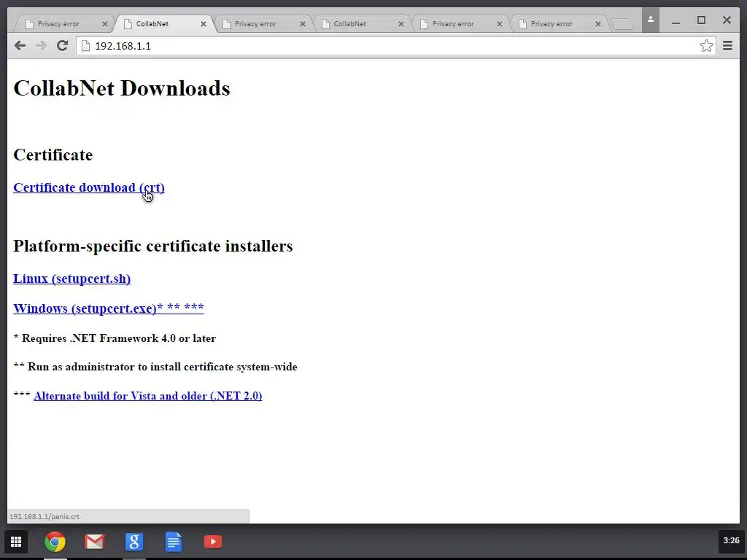This screenshot has width=747, height=560.
Task: Close the third tab, Privacy error
Action: pos(303,24)
